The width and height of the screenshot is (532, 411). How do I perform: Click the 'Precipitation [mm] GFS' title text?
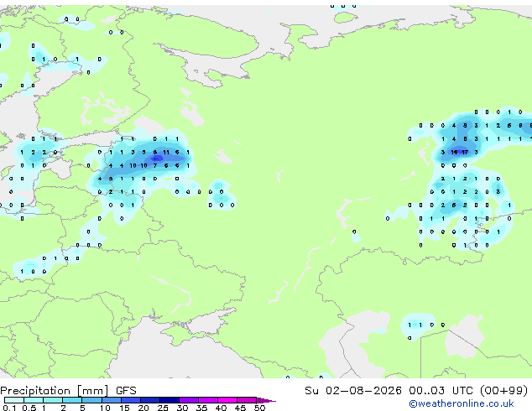coord(68,391)
